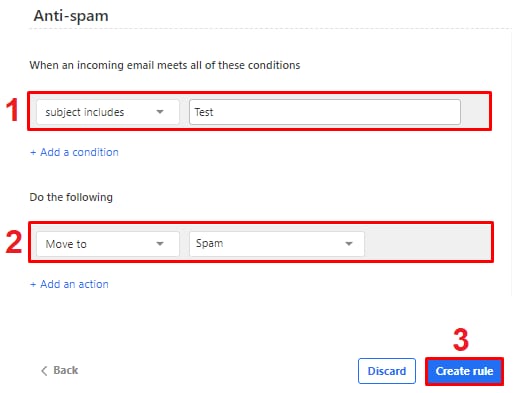522x393 pixels.
Task: Click the Anti-spam page heading
Action: tap(71, 16)
